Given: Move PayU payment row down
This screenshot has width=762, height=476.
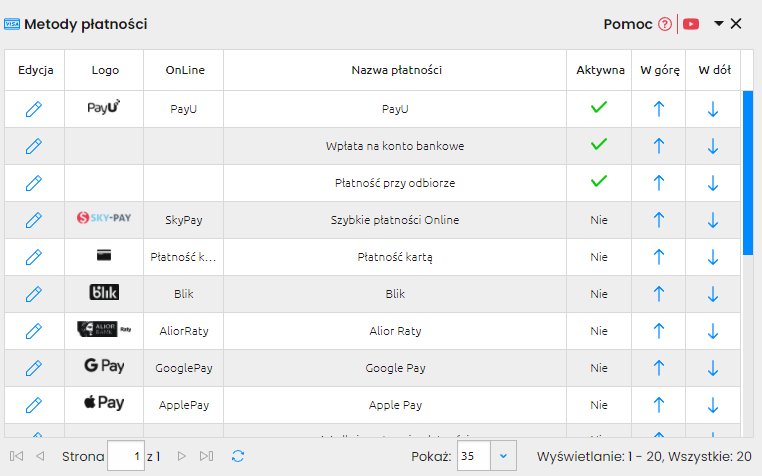Looking at the screenshot, I should tap(713, 109).
